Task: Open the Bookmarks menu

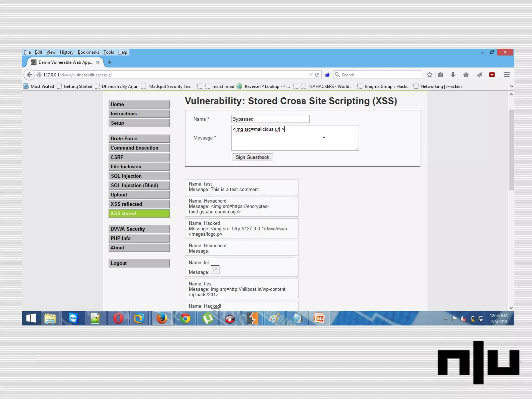Action: pyautogui.click(x=88, y=52)
